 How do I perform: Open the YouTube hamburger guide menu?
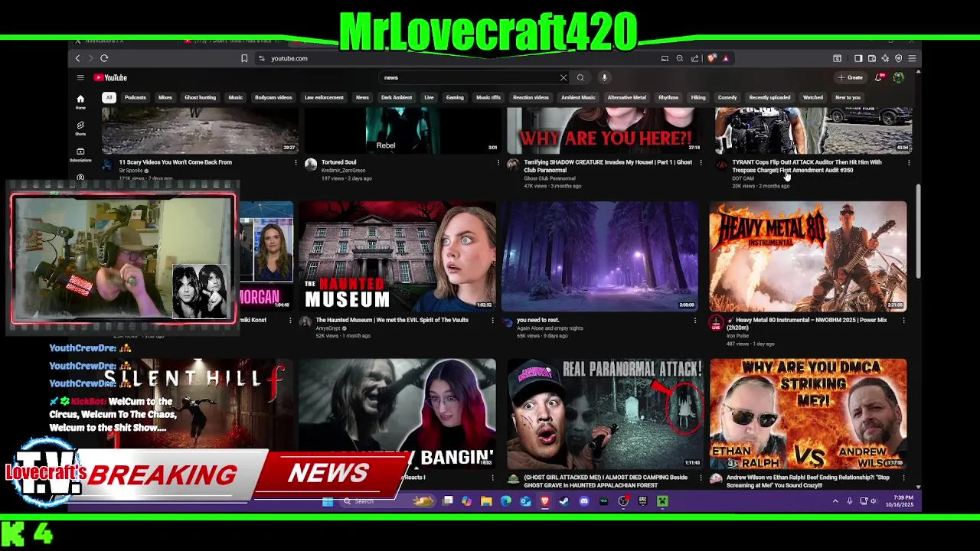(80, 77)
